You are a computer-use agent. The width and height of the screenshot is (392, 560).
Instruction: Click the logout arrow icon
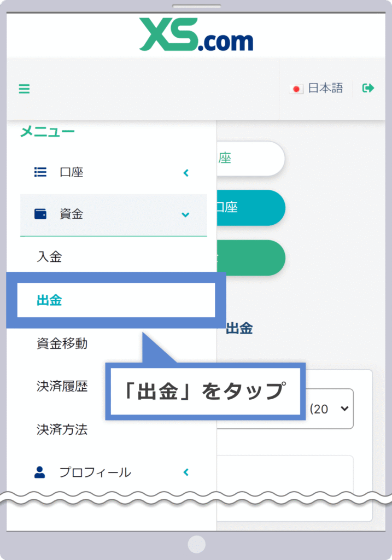tap(368, 88)
